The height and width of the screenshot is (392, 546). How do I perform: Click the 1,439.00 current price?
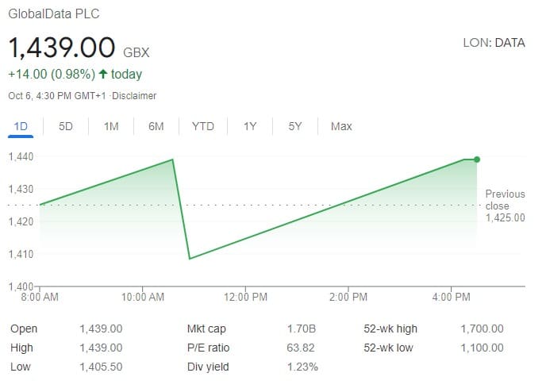62,48
